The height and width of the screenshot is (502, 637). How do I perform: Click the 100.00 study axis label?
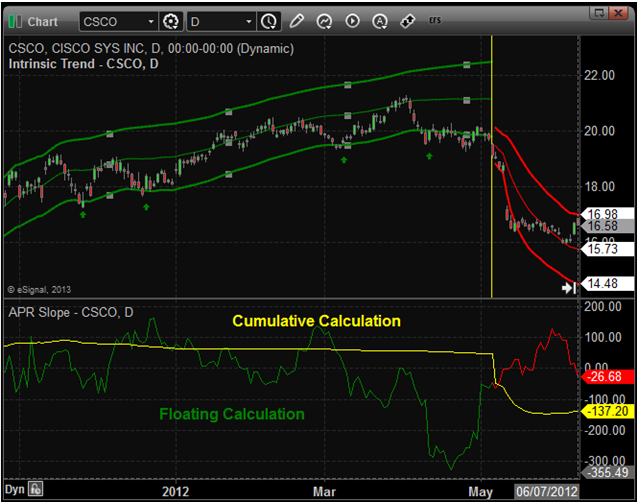602,338
